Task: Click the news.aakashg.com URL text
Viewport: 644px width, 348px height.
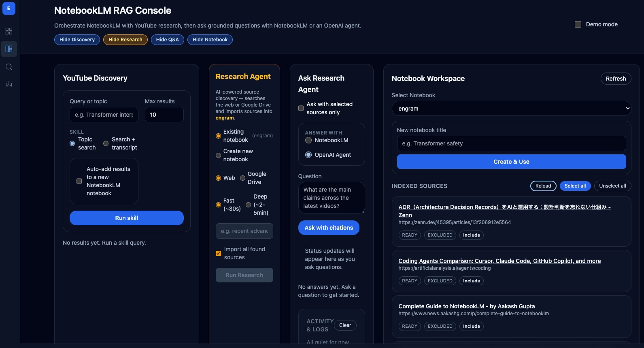Action: [474, 314]
